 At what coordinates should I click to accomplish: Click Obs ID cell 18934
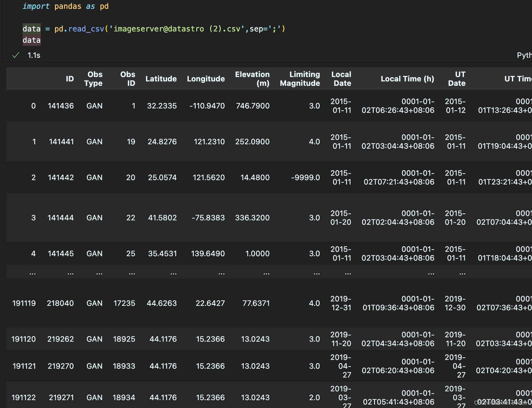point(124,398)
